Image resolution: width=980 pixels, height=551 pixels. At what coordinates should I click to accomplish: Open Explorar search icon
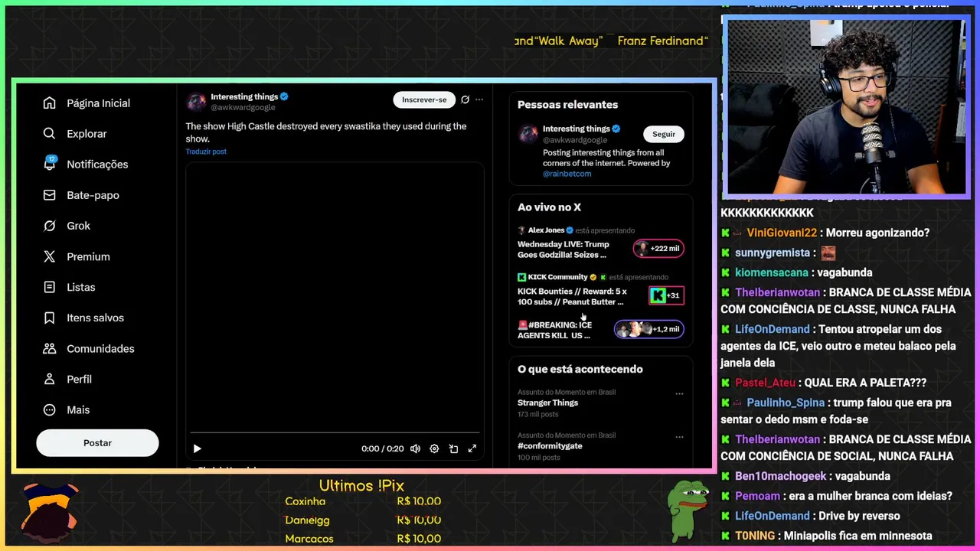click(x=50, y=134)
